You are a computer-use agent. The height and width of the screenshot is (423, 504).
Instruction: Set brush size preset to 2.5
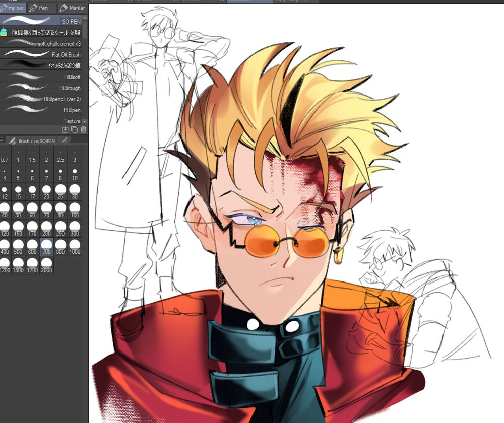coord(60,155)
